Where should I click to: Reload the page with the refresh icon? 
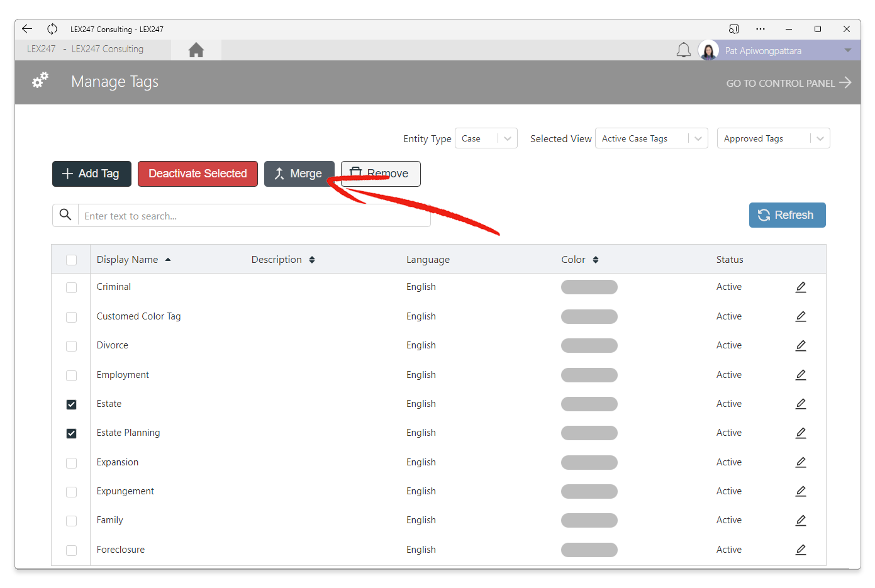(52, 29)
